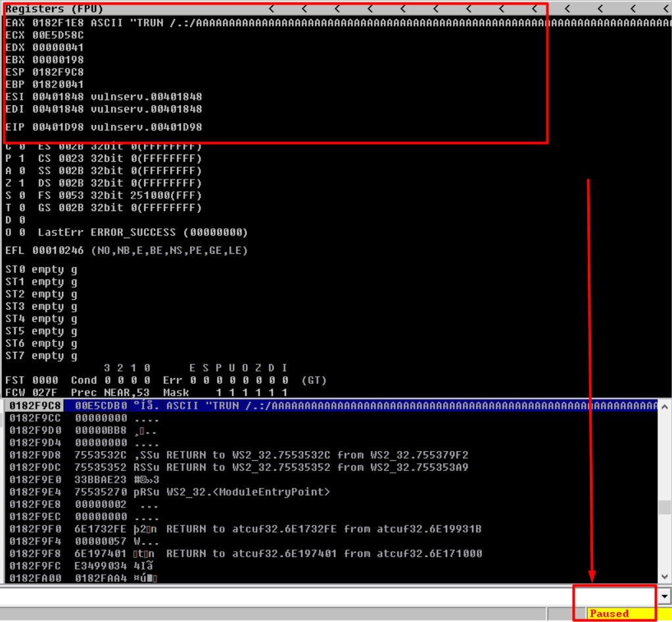Toggle the P flag bit value
Image resolution: width=672 pixels, height=622 pixels.
(22, 158)
